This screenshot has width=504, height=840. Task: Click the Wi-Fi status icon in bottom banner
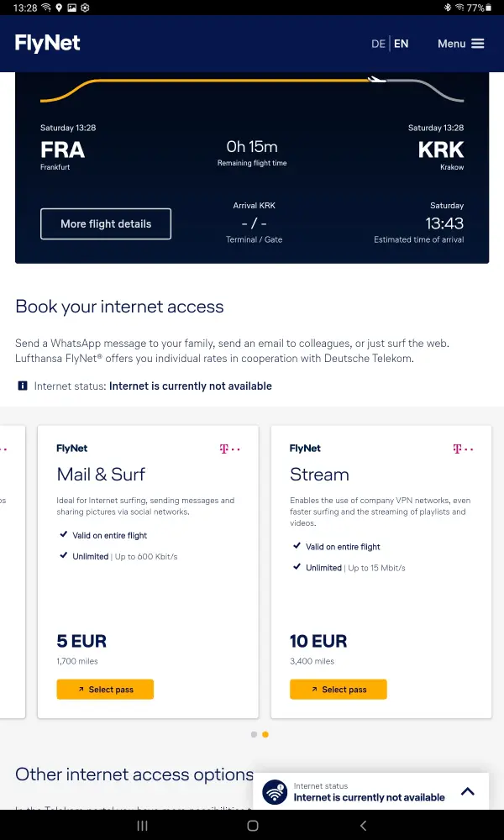[275, 792]
